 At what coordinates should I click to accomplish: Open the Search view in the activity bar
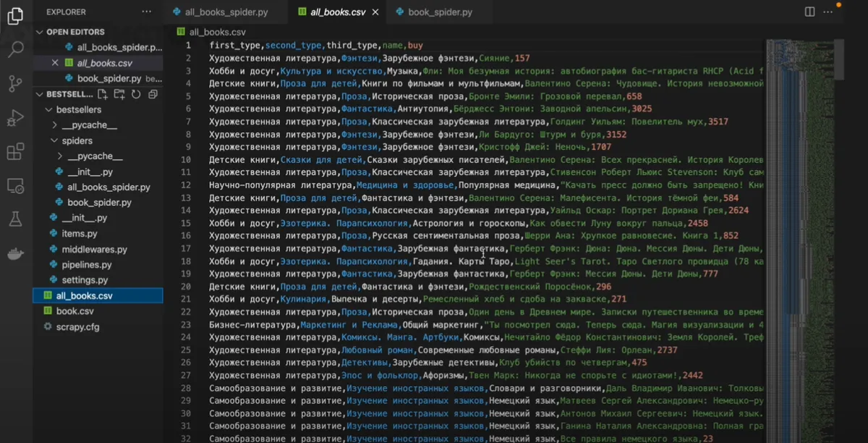pos(15,50)
